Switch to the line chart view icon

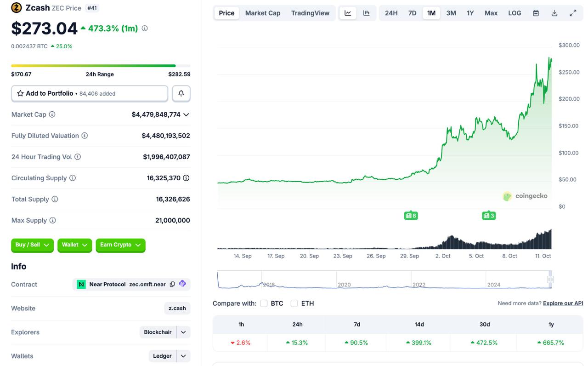click(x=348, y=13)
